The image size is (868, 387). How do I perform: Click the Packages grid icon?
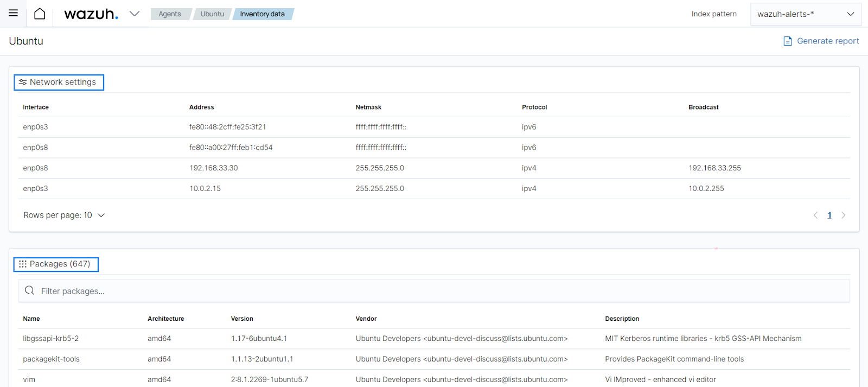pos(23,264)
